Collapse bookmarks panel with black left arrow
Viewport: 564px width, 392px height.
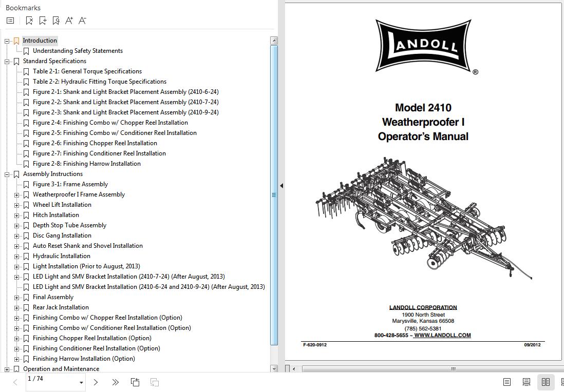pyautogui.click(x=281, y=186)
